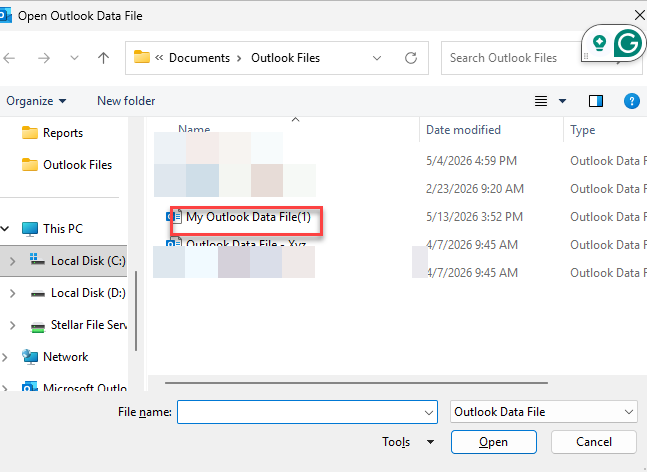Close the dialog with the X button
The width and height of the screenshot is (647, 472).
point(640,16)
